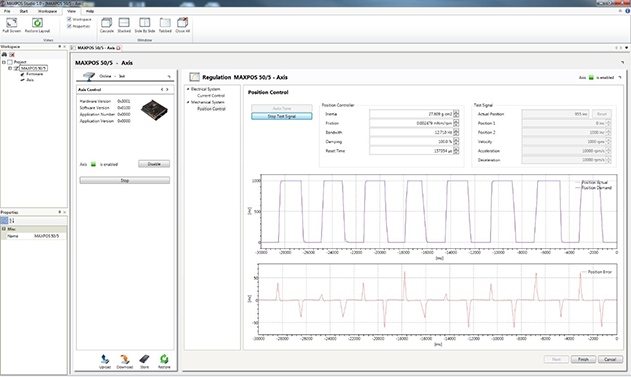Select Current Control in the regulation tree
The height and width of the screenshot is (377, 631).
pyautogui.click(x=211, y=96)
